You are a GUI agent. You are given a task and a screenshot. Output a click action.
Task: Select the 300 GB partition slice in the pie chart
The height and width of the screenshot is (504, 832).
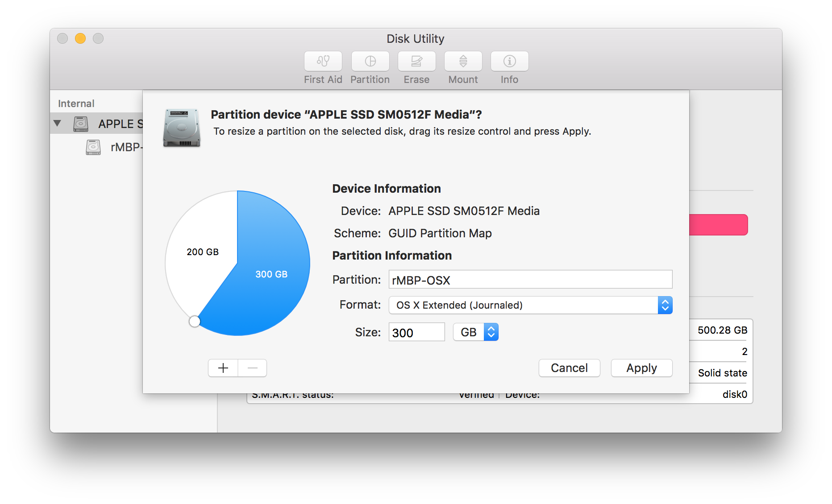[271, 274]
